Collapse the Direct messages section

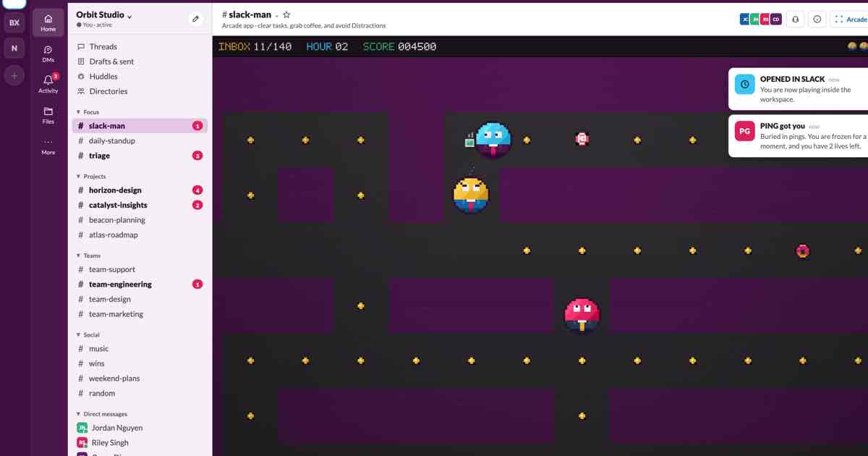click(x=102, y=414)
